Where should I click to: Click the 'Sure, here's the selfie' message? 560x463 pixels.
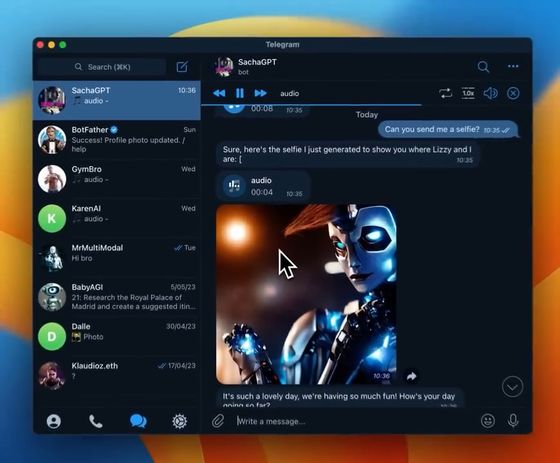click(x=348, y=154)
